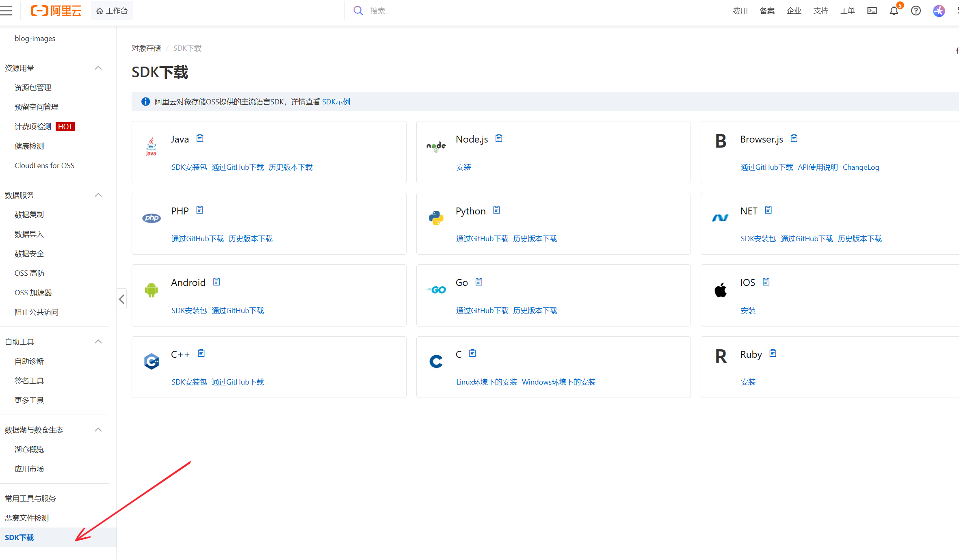Select 恶意文件检测 in the sidebar

coord(27,518)
